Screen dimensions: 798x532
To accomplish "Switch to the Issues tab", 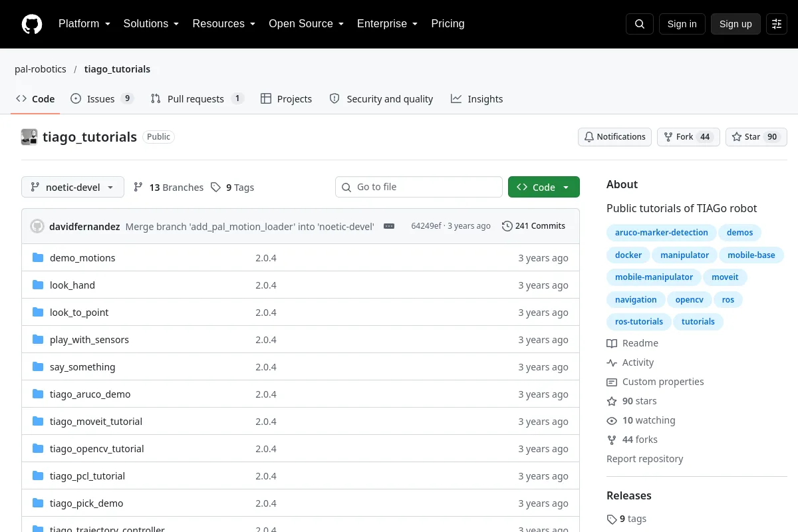I will tap(102, 99).
